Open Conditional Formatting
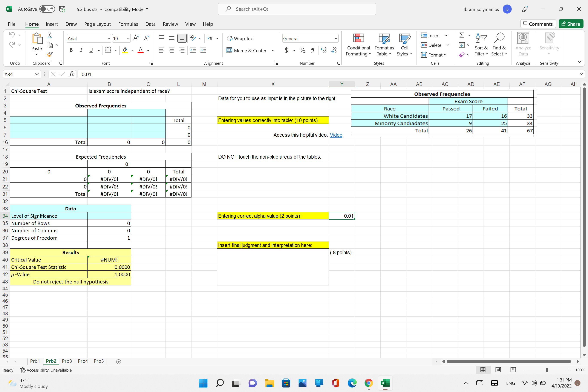The height and width of the screenshot is (392, 588). click(358, 44)
